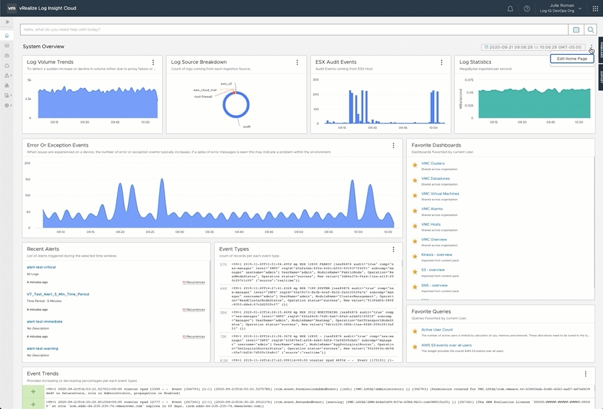Unfavorite the VMC Clusters dashboard star
This screenshot has width=603, height=409.
(415, 165)
